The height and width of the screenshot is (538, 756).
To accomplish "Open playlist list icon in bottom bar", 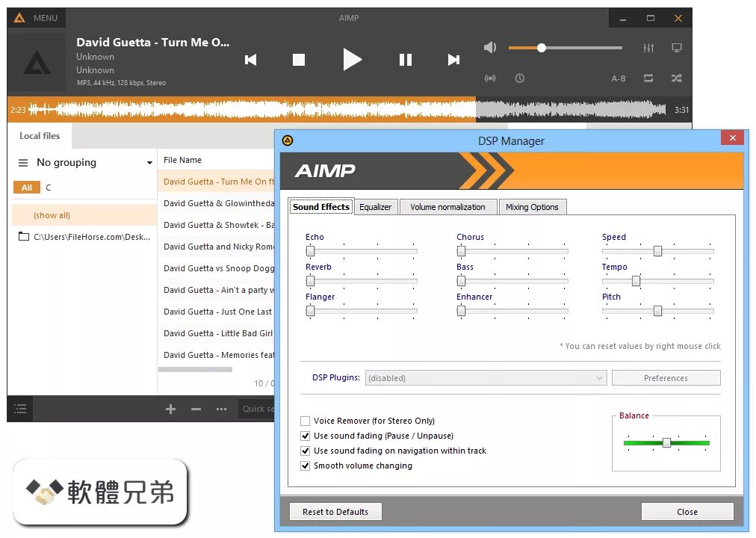I will tap(20, 409).
